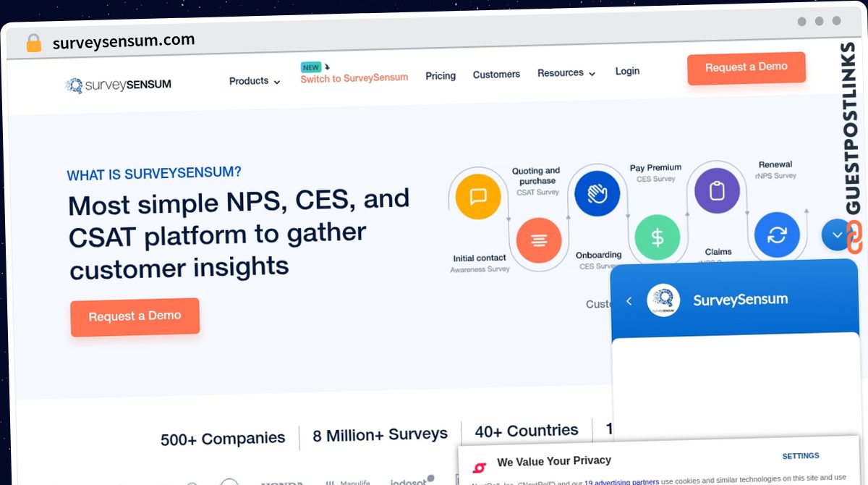Open the Products dropdown menu
868x485 pixels.
click(x=255, y=81)
